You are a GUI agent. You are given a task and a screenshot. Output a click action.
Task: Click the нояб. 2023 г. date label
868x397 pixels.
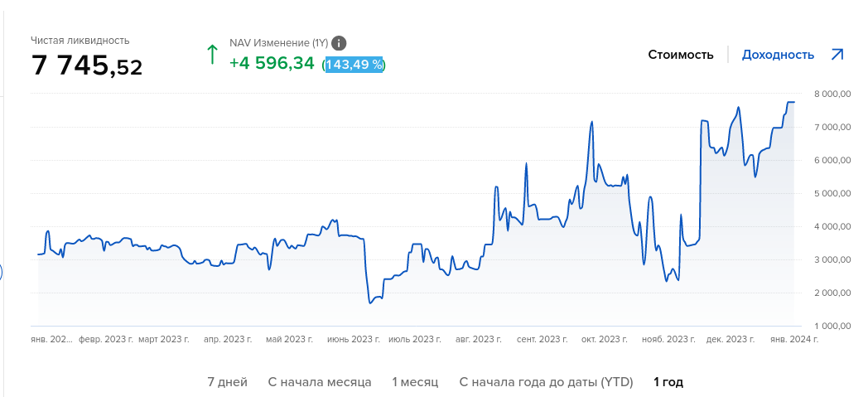(668, 339)
